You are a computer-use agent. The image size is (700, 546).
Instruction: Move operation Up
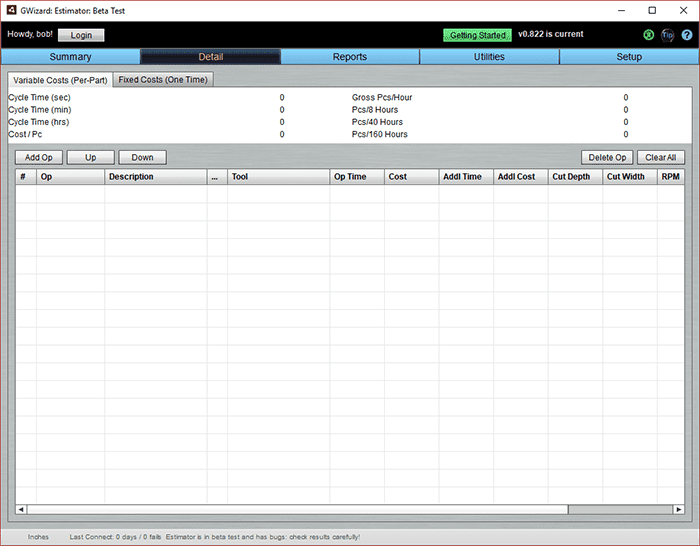click(x=90, y=157)
